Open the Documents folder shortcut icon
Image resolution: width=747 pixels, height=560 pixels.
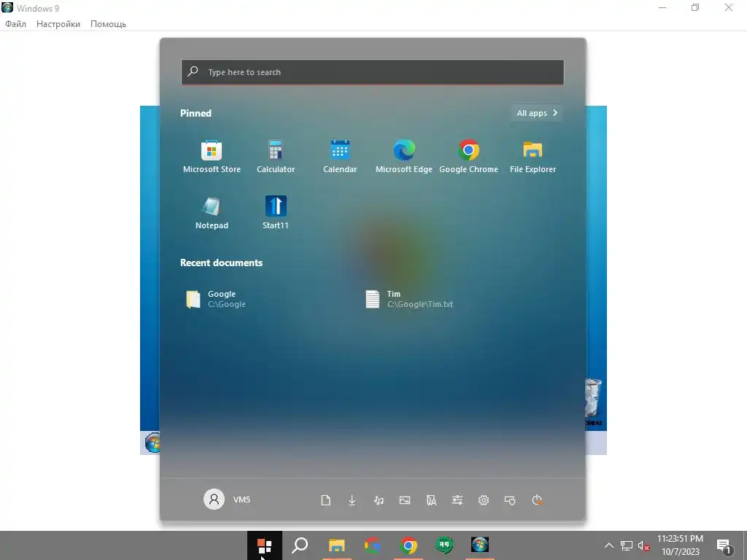click(x=326, y=500)
